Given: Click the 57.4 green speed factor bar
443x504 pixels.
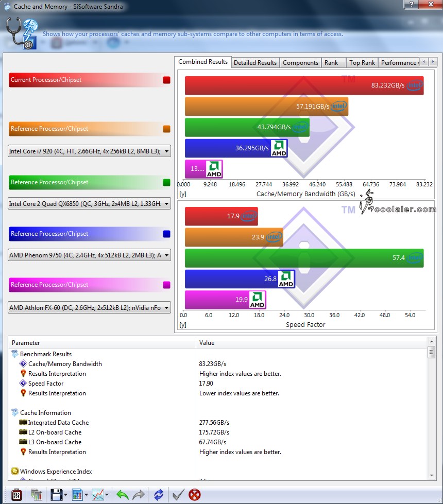Looking at the screenshot, I should coord(304,258).
